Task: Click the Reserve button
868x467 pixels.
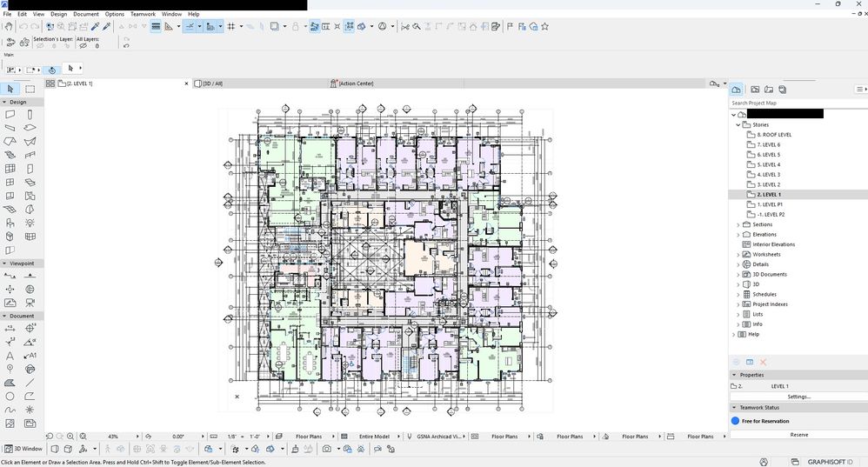Action: 798,435
